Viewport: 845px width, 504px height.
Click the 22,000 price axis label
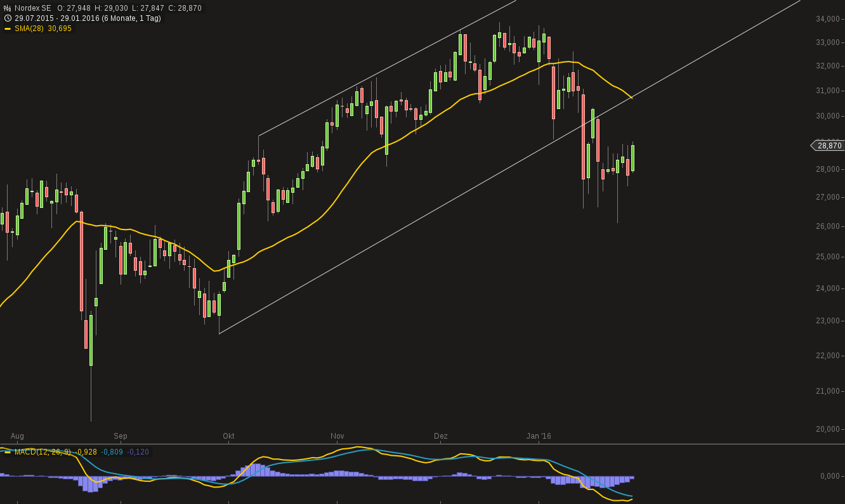pos(828,355)
